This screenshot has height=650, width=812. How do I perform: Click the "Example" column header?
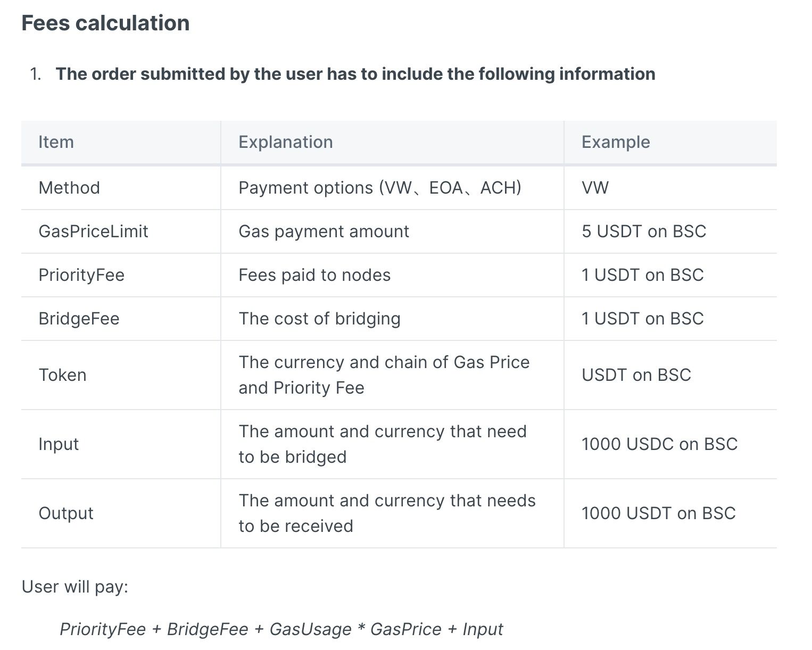pos(615,142)
